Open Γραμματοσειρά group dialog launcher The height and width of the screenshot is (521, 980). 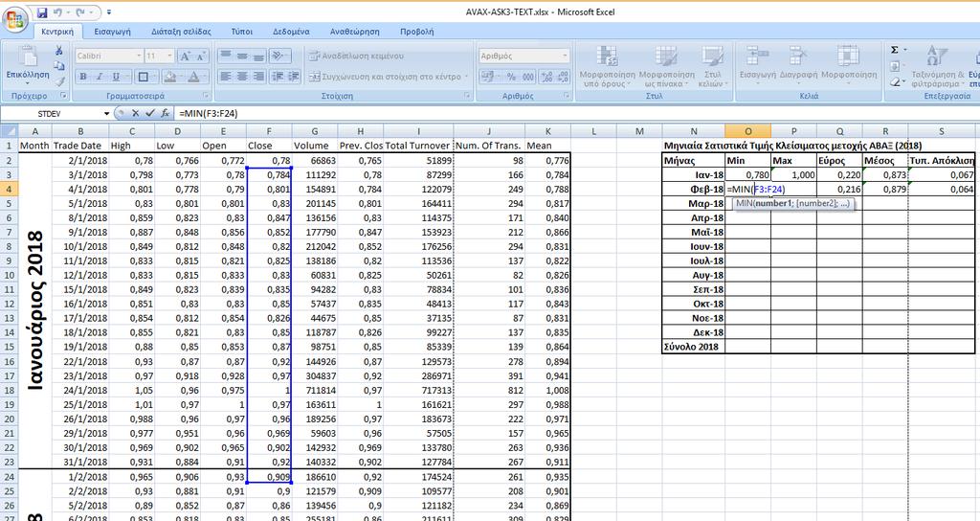click(x=207, y=97)
